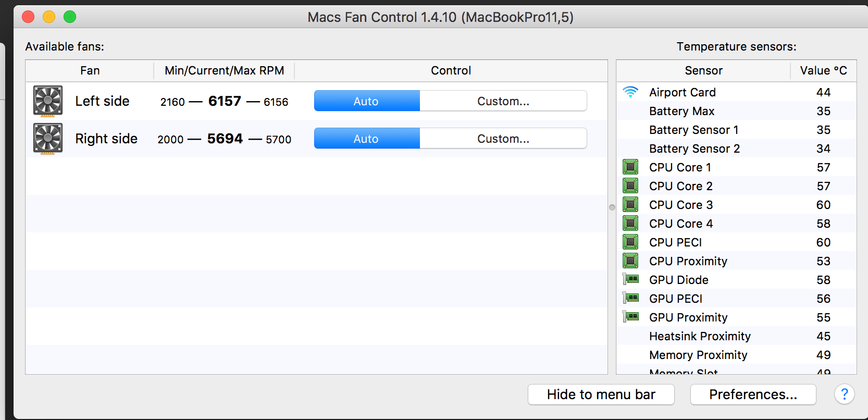The width and height of the screenshot is (868, 420).
Task: Click the GPU Proximity card icon
Action: click(x=631, y=317)
